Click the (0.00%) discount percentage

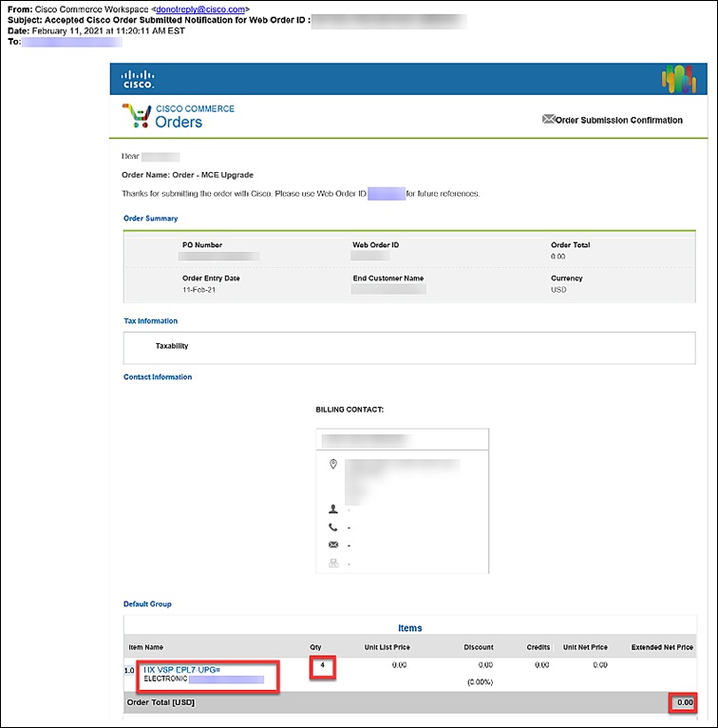480,682
